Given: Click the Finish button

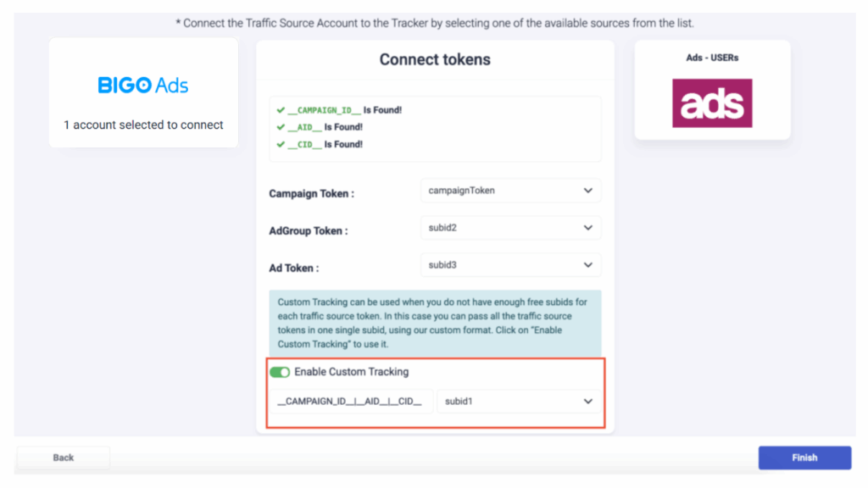Looking at the screenshot, I should pyautogui.click(x=804, y=457).
